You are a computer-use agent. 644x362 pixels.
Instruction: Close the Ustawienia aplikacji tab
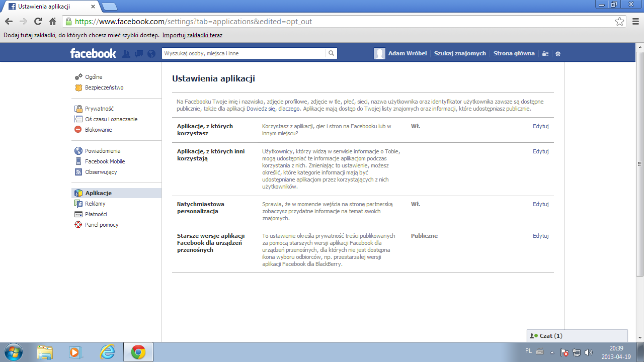(x=93, y=7)
